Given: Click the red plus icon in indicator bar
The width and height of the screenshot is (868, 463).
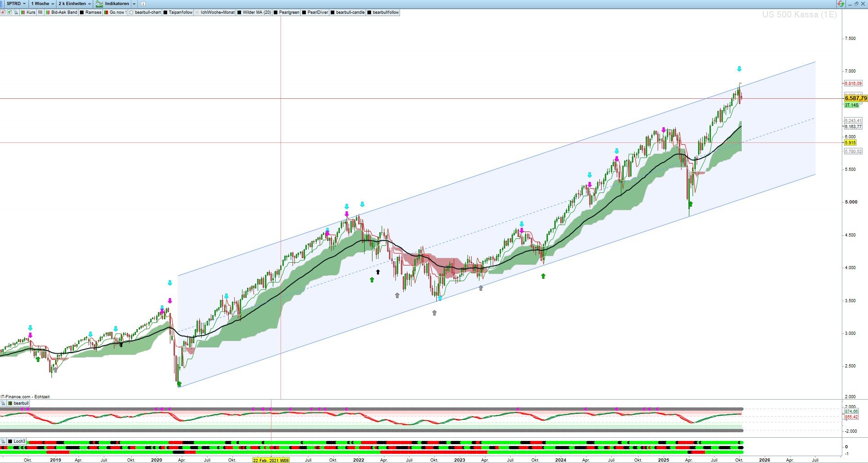Looking at the screenshot, I should click(x=3, y=12).
